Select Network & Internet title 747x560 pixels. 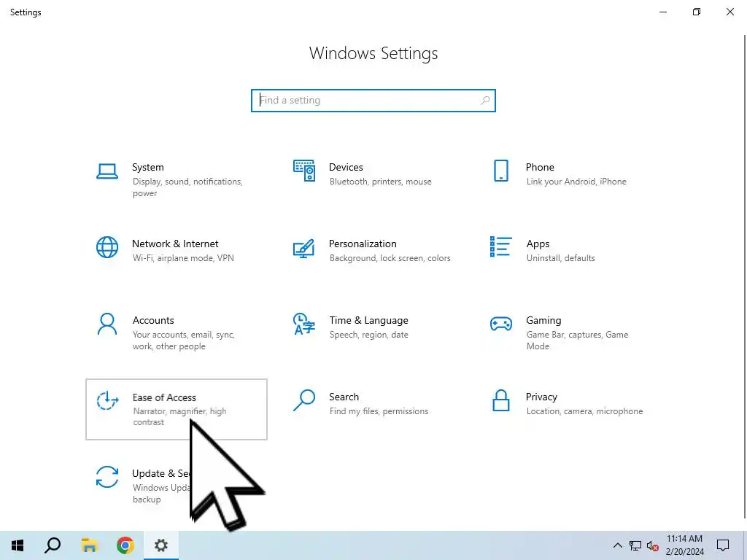coord(175,244)
